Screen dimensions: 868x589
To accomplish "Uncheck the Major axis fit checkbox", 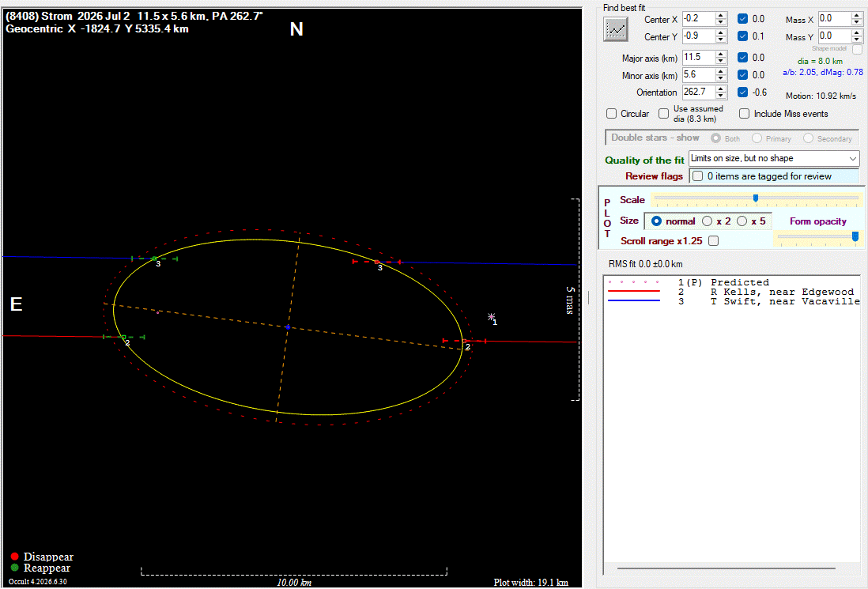I will click(743, 58).
